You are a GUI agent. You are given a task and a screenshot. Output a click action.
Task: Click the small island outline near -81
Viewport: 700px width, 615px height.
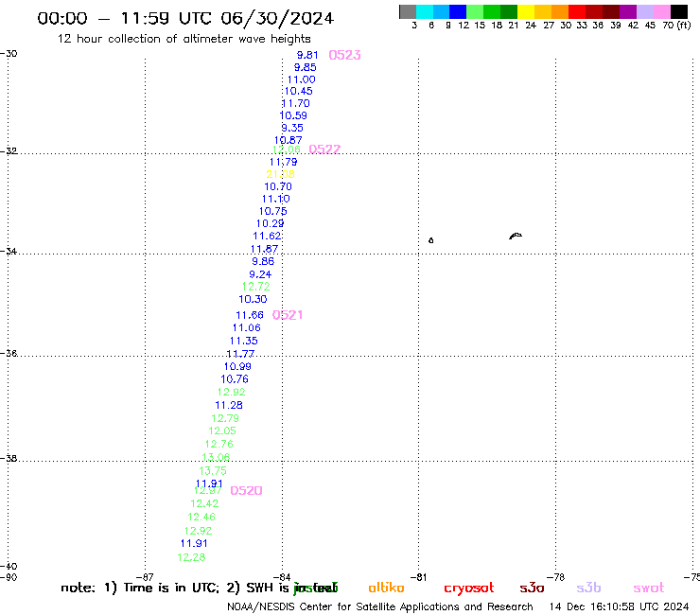tap(430, 240)
